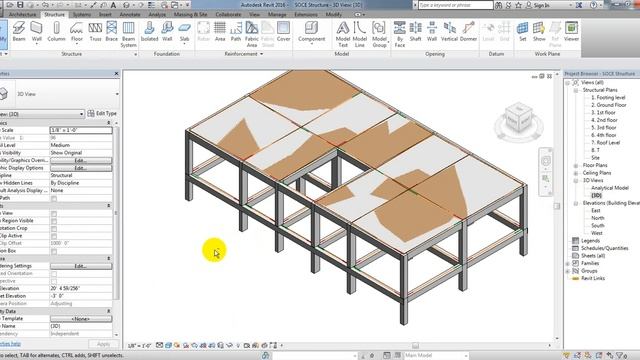The height and width of the screenshot is (360, 640).
Task: Toggle the Far Clip Active checkbox
Action: coord(54,236)
